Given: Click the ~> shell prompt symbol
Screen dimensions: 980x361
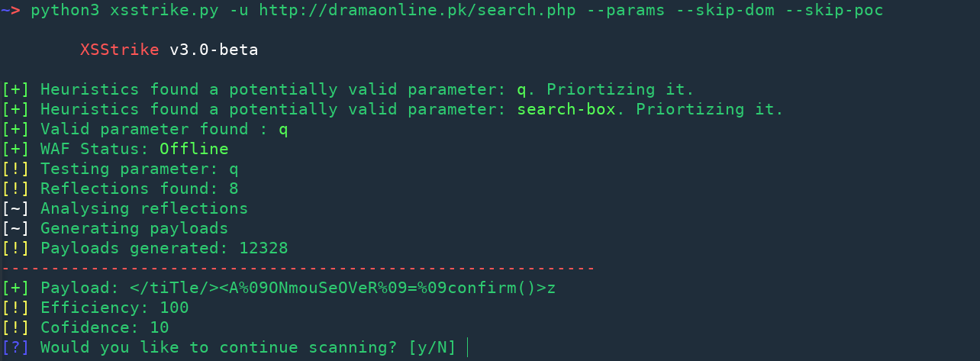Looking at the screenshot, I should 11,11.
